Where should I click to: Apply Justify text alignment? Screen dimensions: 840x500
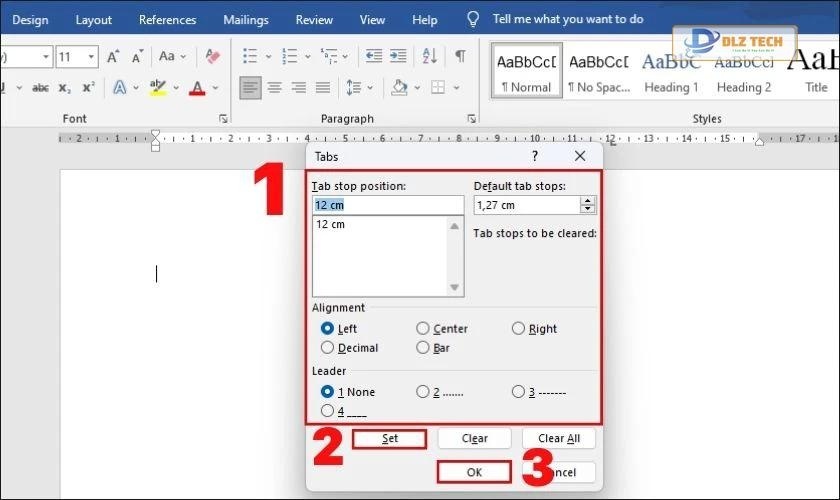321,88
